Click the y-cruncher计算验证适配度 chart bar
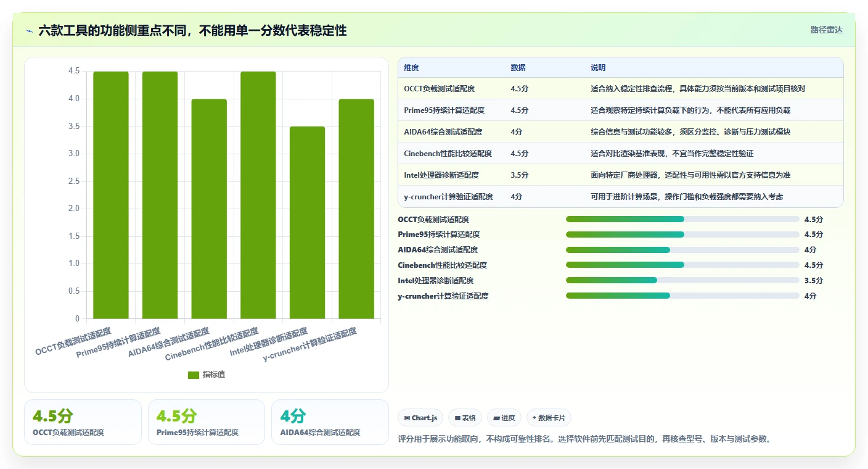Image resolution: width=868 pixels, height=469 pixels. (356, 209)
